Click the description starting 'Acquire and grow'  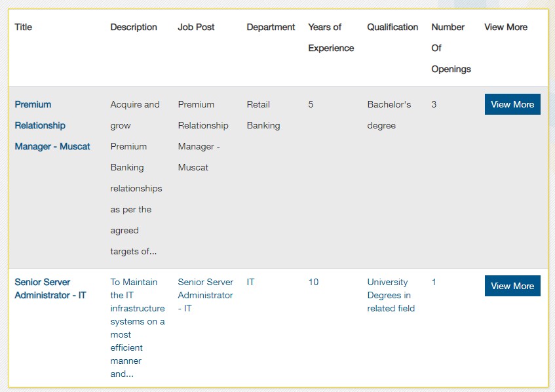(x=136, y=178)
